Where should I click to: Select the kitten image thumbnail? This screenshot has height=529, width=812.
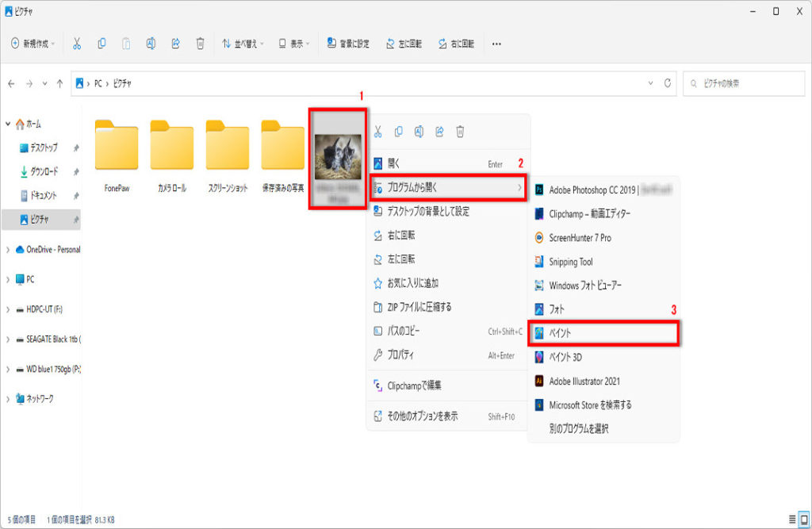[338, 157]
